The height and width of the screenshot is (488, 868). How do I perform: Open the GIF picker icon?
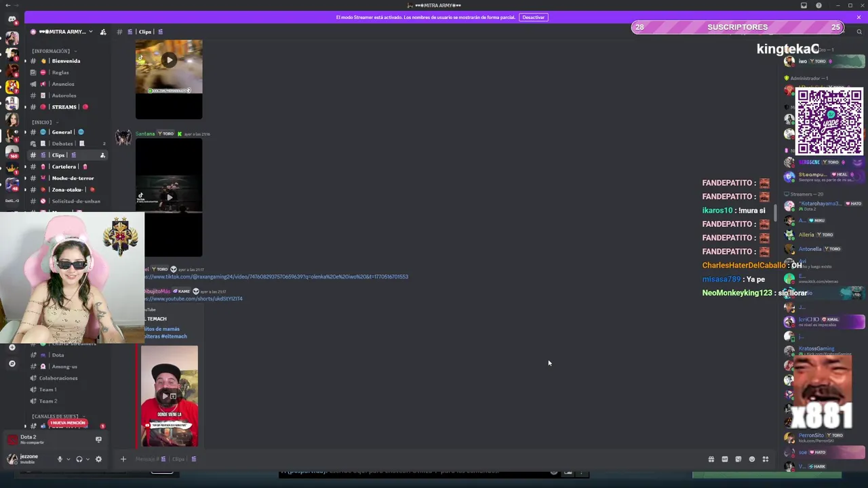724,459
